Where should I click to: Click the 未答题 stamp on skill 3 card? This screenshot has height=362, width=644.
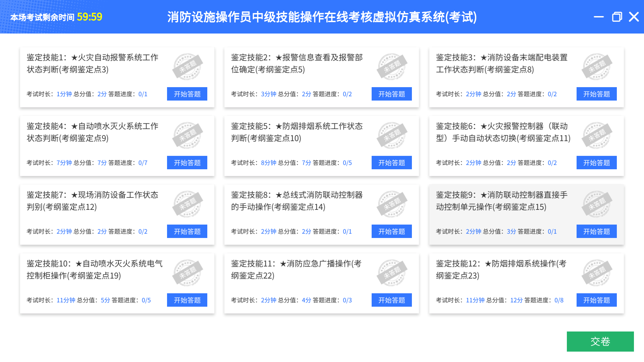tap(597, 67)
